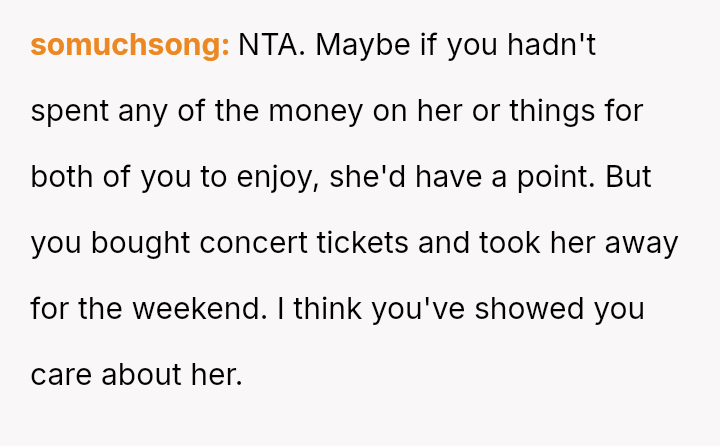Screen dimensions: 720x446
Task: Click on the word "showed"
Action: coord(530,309)
